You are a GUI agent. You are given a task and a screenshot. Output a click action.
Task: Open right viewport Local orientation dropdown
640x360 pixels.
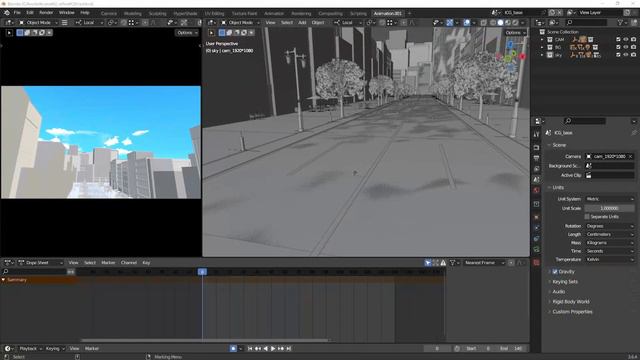coord(347,22)
